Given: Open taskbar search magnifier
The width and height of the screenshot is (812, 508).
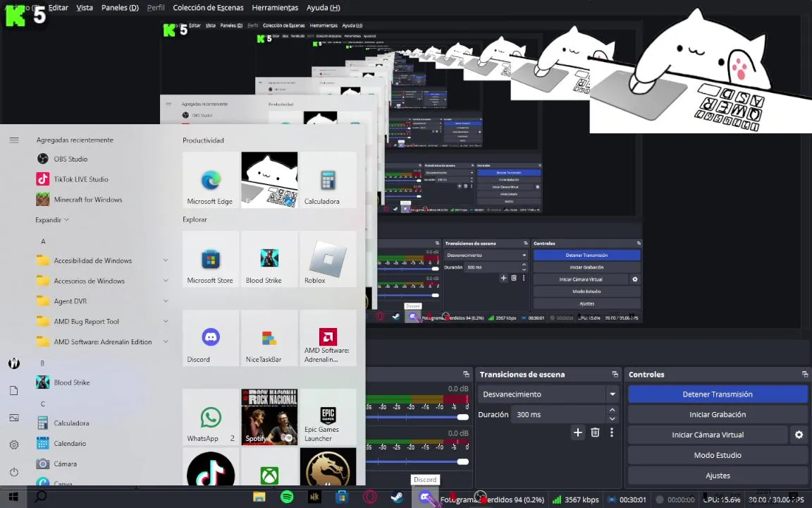Looking at the screenshot, I should [40, 497].
